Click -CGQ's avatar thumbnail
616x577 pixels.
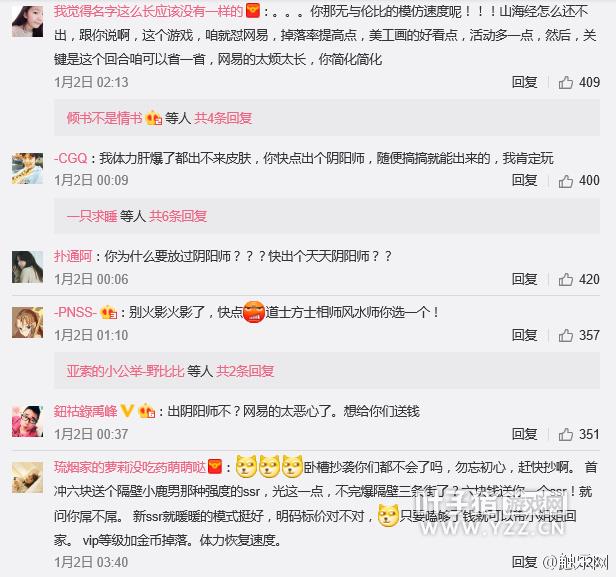coord(28,169)
